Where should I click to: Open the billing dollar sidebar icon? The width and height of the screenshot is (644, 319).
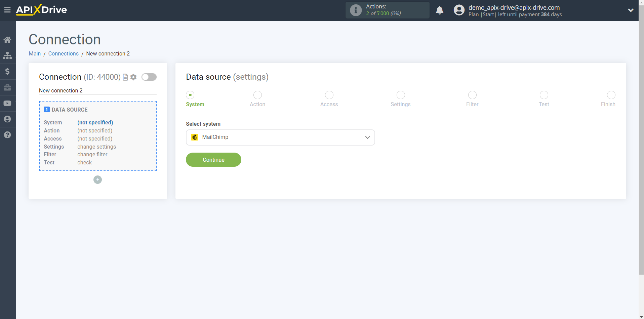7,71
